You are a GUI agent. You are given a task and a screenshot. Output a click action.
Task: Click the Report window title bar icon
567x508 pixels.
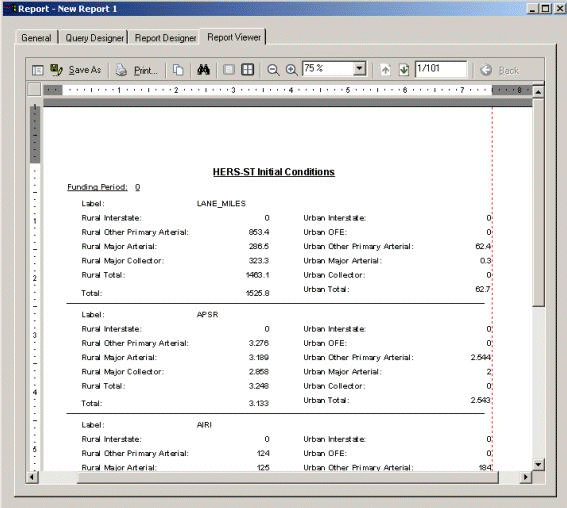click(x=11, y=8)
